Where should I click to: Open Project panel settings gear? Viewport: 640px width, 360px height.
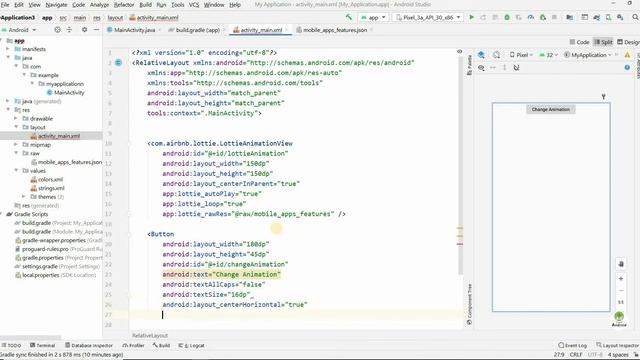[x=84, y=30]
